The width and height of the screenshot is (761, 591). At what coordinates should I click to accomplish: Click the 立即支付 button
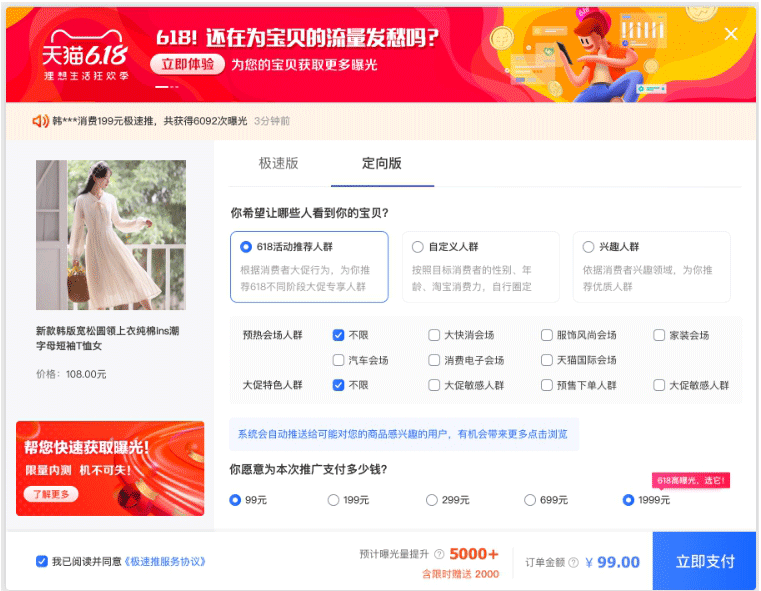(704, 561)
